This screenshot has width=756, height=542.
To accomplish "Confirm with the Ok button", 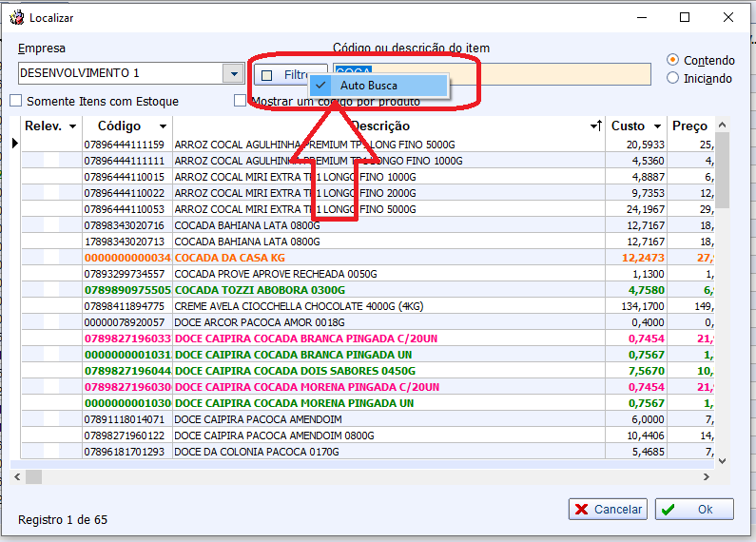I will [694, 509].
